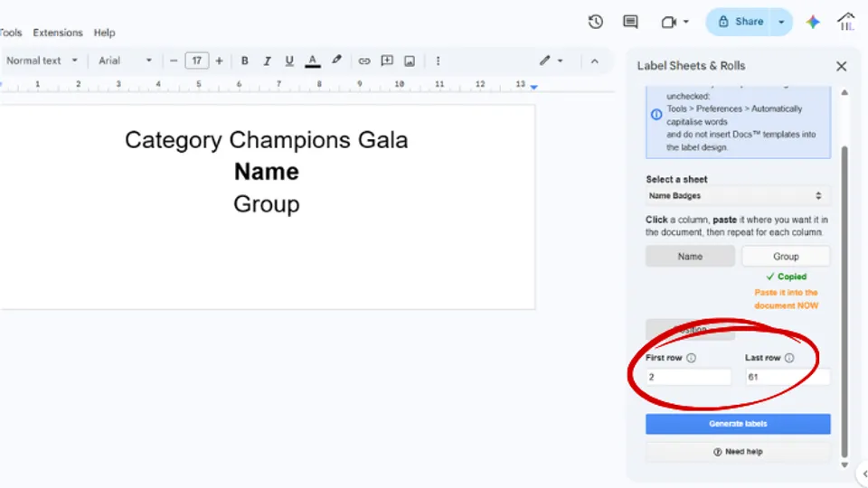Open the comments panel icon
Screen dimensions: 868x488
click(630, 22)
